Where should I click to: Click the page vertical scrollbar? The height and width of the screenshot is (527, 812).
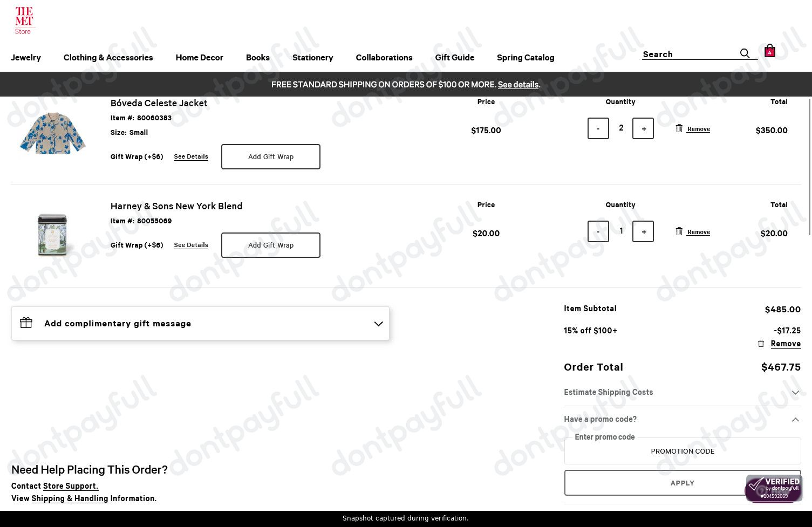tap(809, 166)
